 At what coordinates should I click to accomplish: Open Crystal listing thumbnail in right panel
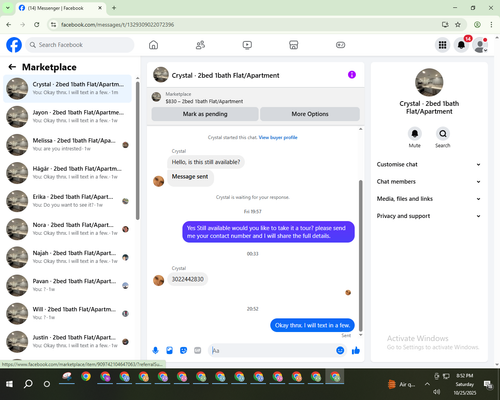coord(429,82)
